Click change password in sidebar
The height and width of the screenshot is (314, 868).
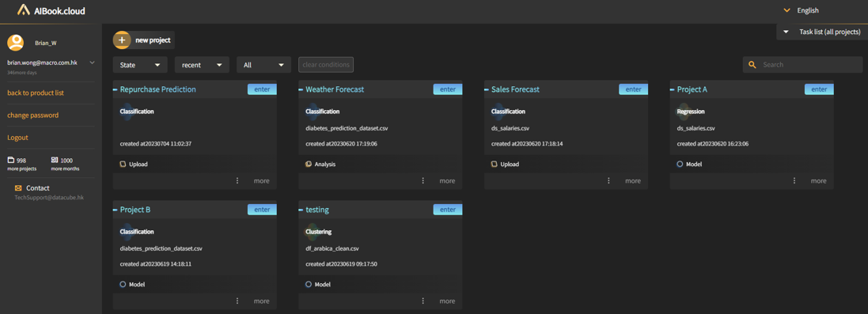click(32, 115)
